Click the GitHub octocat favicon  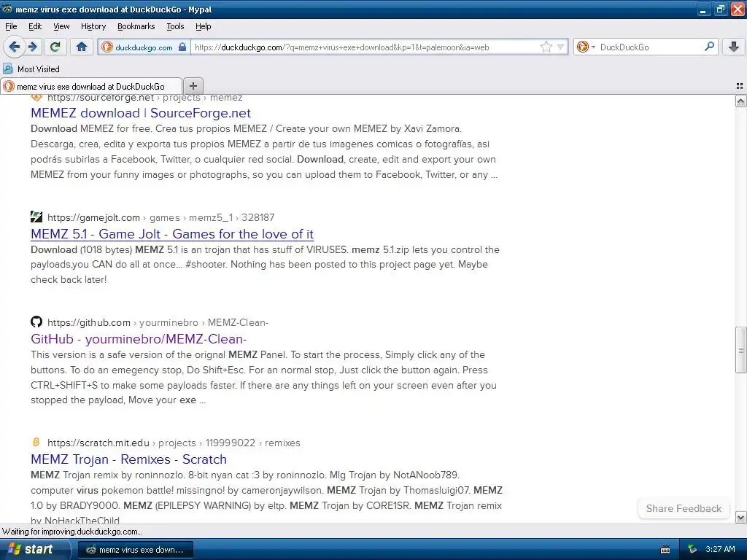(36, 322)
